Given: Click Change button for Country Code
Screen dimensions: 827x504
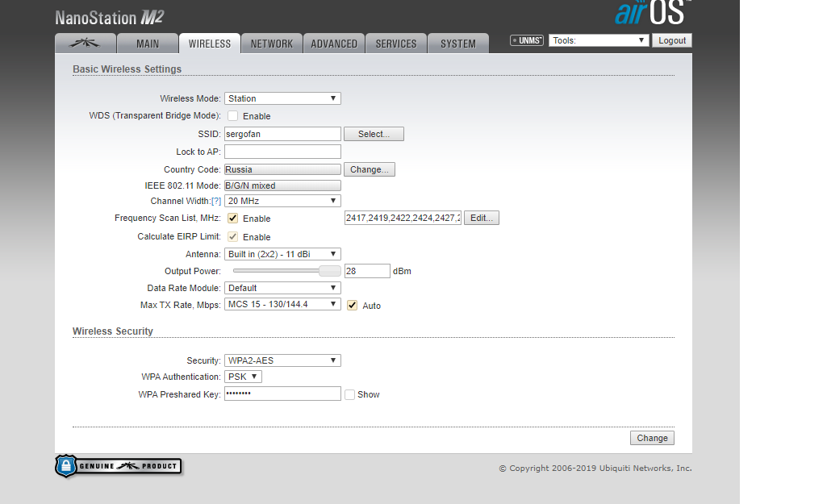Looking at the screenshot, I should click(x=370, y=169).
